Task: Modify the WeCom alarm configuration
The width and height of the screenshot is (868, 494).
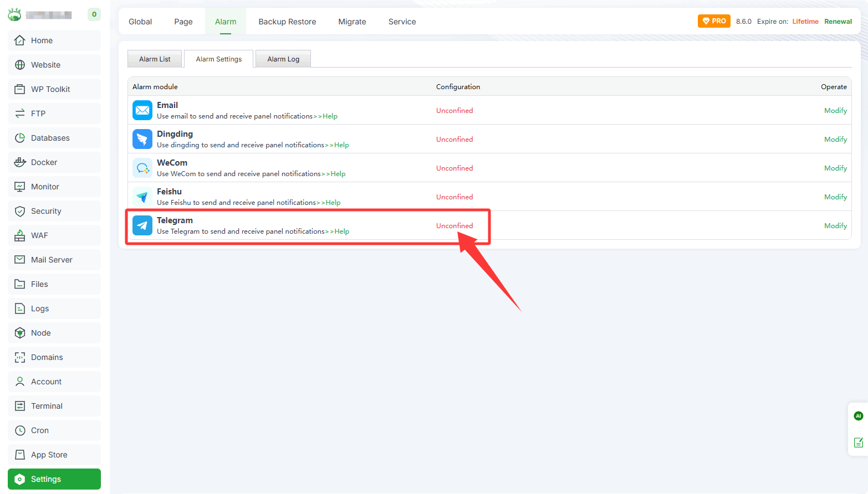Action: click(x=835, y=168)
